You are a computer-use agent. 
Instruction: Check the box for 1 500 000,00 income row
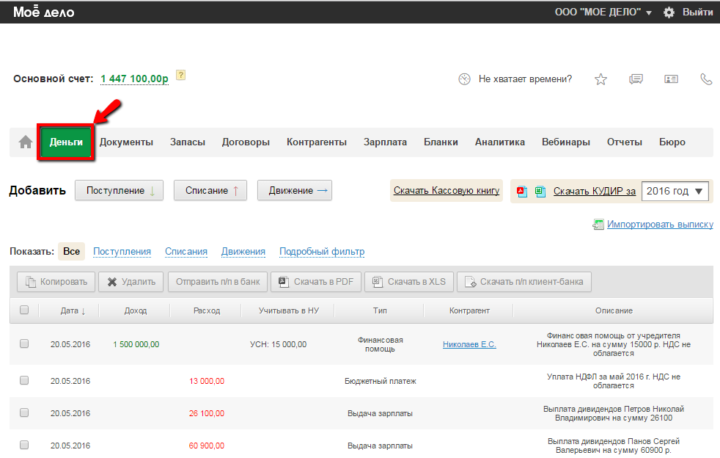[x=24, y=344]
